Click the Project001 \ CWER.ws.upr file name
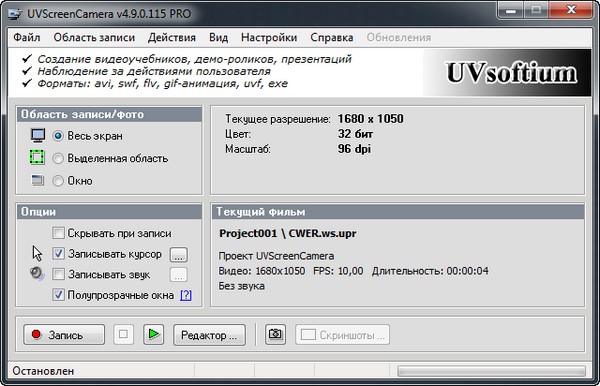 click(x=288, y=233)
